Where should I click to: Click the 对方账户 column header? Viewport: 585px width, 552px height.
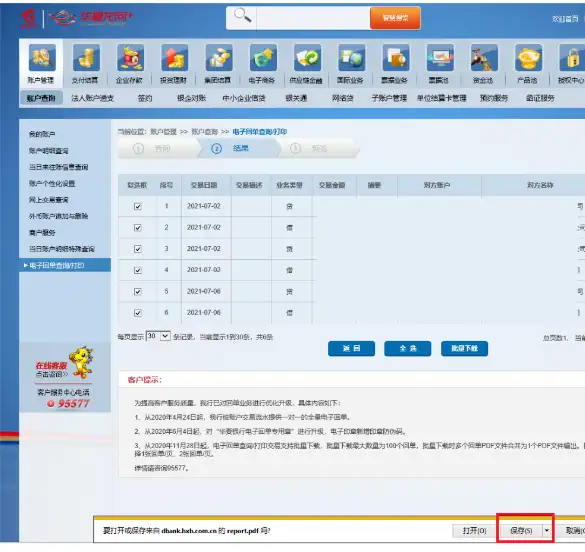point(437,185)
